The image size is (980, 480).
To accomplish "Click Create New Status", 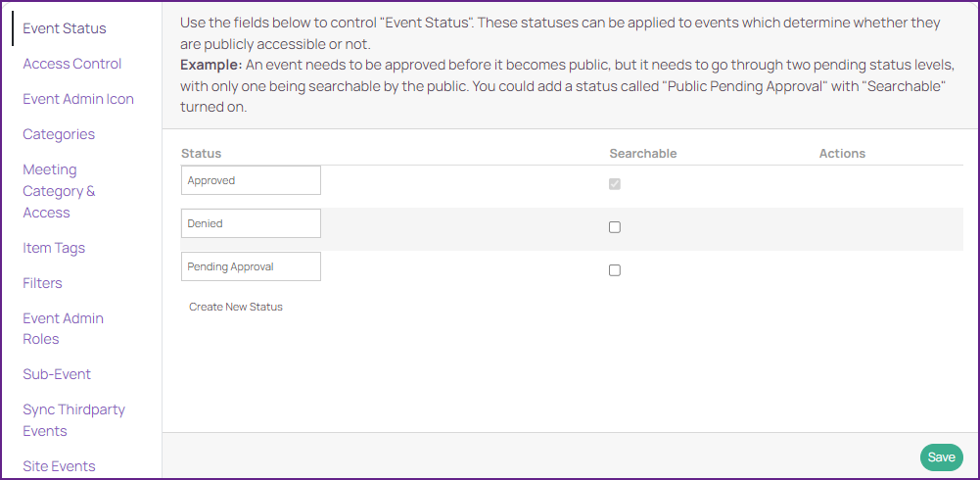I will (236, 307).
